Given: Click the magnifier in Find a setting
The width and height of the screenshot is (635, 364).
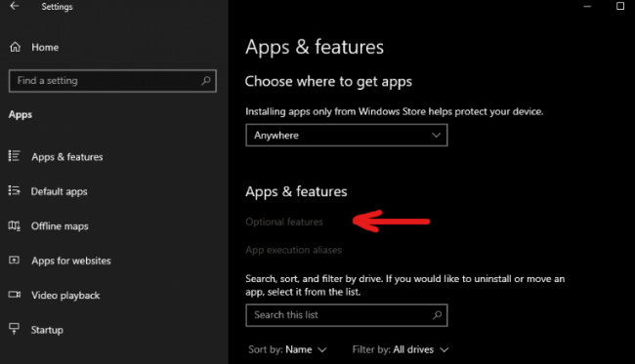Looking at the screenshot, I should pyautogui.click(x=206, y=80).
